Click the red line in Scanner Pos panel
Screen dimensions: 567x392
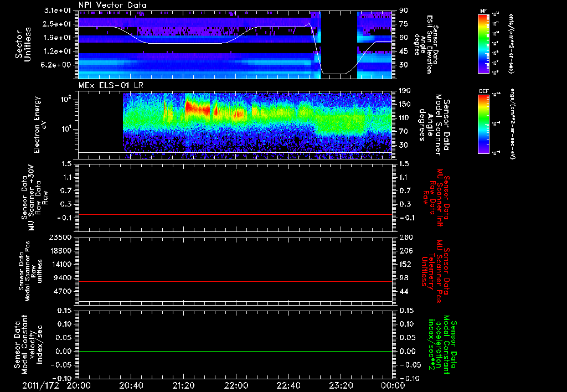pos(235,281)
